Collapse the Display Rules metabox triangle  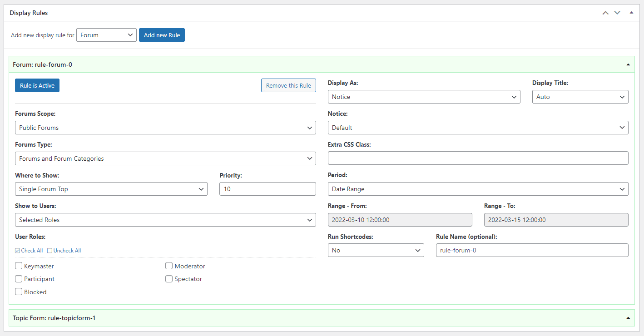pos(631,13)
